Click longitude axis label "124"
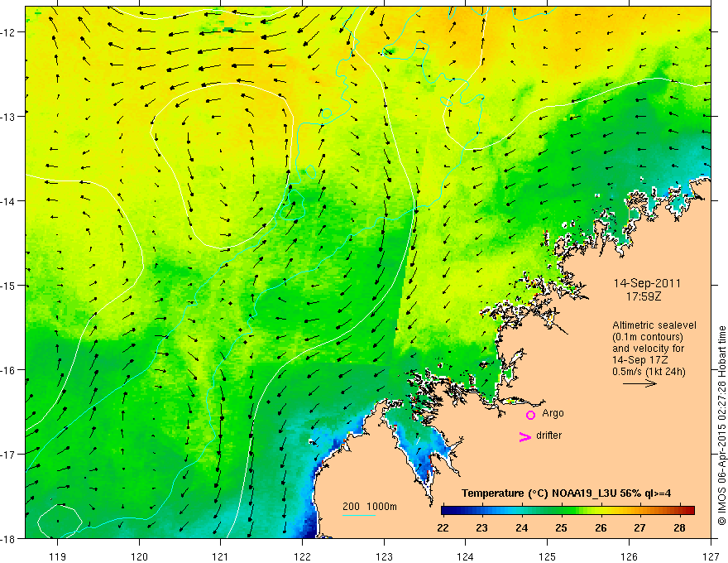The height and width of the screenshot is (563, 728). (465, 556)
